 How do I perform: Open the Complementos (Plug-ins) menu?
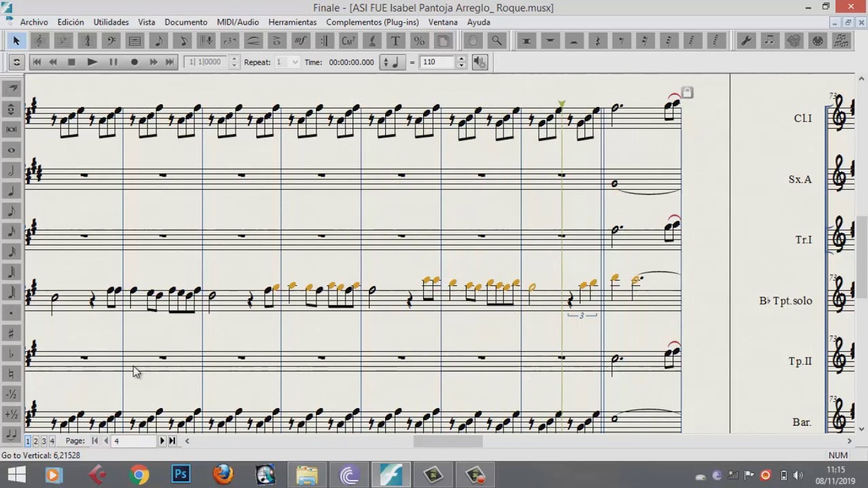(x=372, y=22)
